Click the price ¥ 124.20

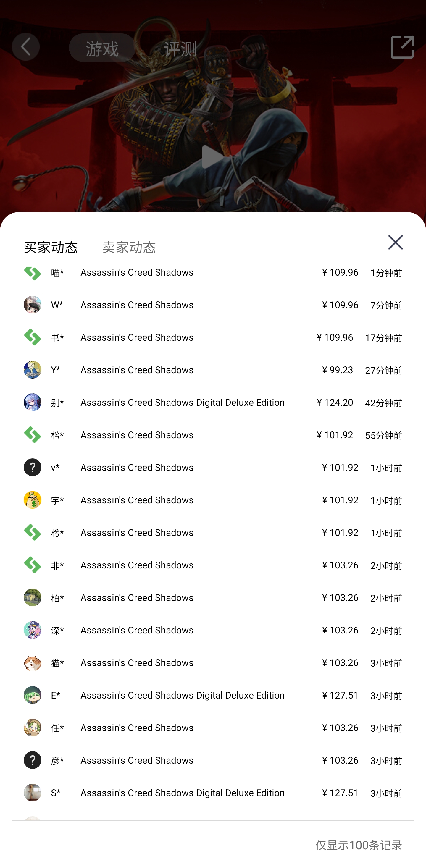tap(335, 402)
